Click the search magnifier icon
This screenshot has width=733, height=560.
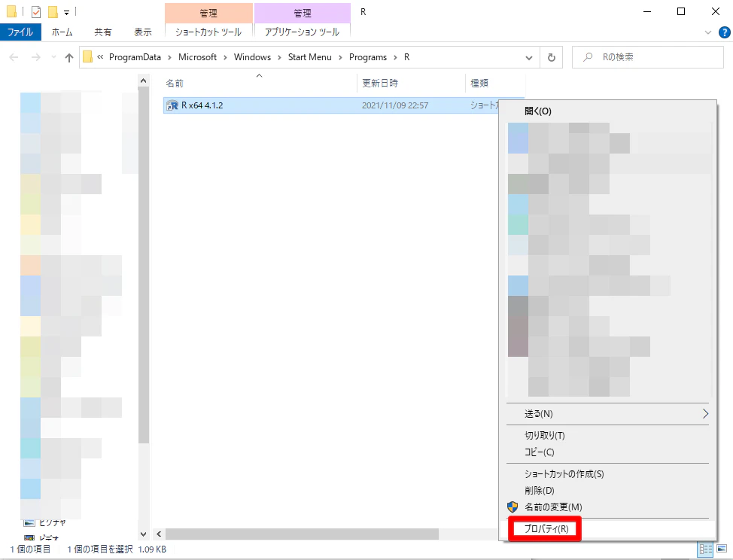588,57
